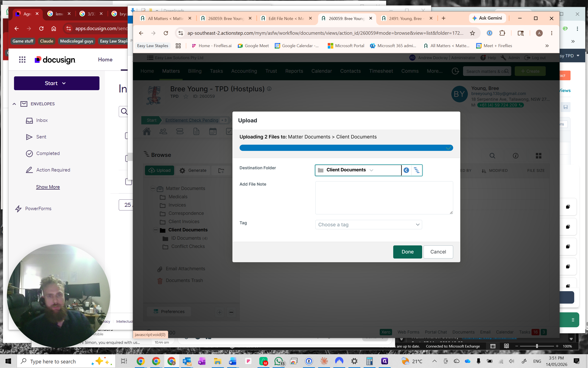Viewport: 588px width, 368px height.
Task: Open the Calendar tab in Actionstep nav
Action: point(322,71)
